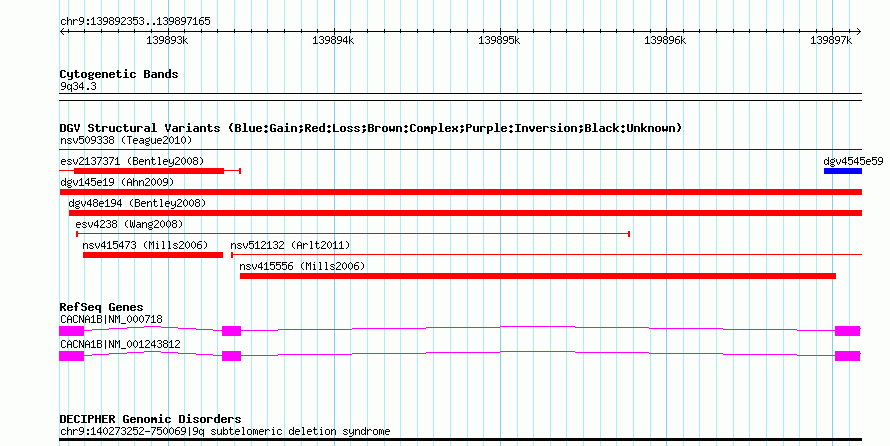Click the 139895k ruler tick label
Image resolution: width=890 pixels, height=446 pixels.
point(499,40)
